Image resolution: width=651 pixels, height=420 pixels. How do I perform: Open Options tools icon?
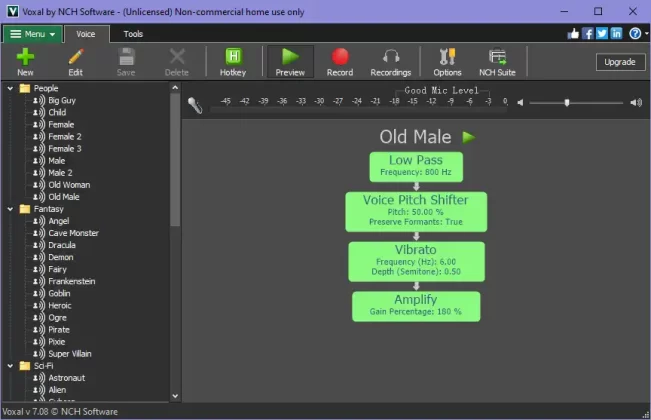447,57
